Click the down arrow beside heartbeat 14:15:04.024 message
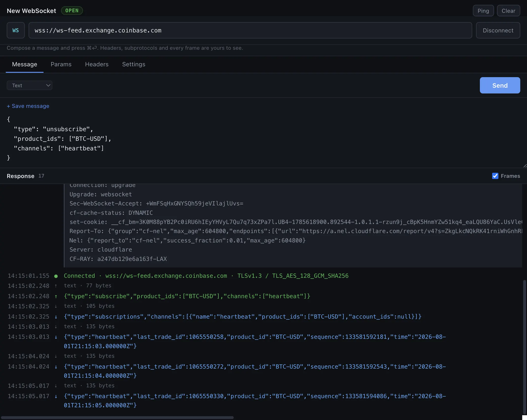The image size is (527, 420). [x=56, y=367]
